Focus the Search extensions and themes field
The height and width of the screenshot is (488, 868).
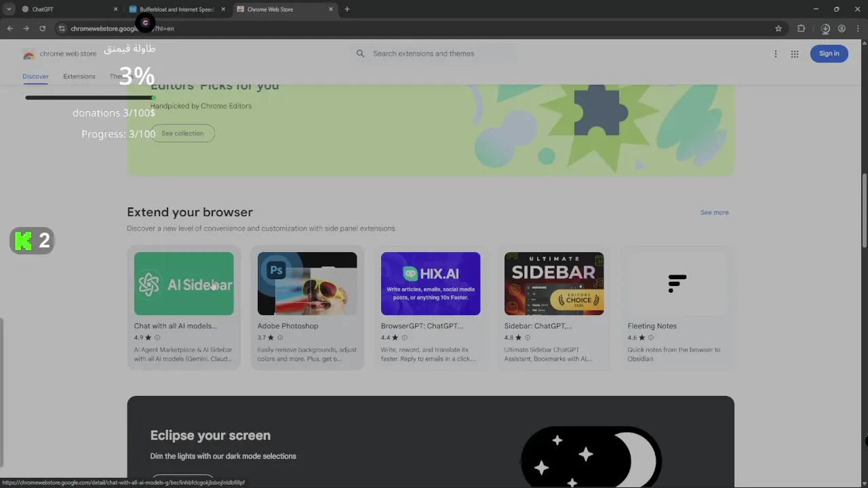click(434, 54)
